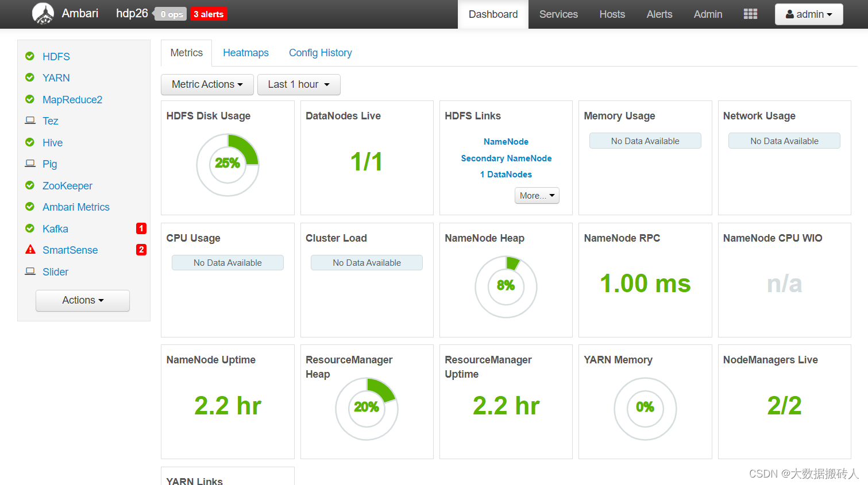Viewport: 868px width, 485px height.
Task: Click the CPU Usage No Data Available box
Action: tap(227, 263)
